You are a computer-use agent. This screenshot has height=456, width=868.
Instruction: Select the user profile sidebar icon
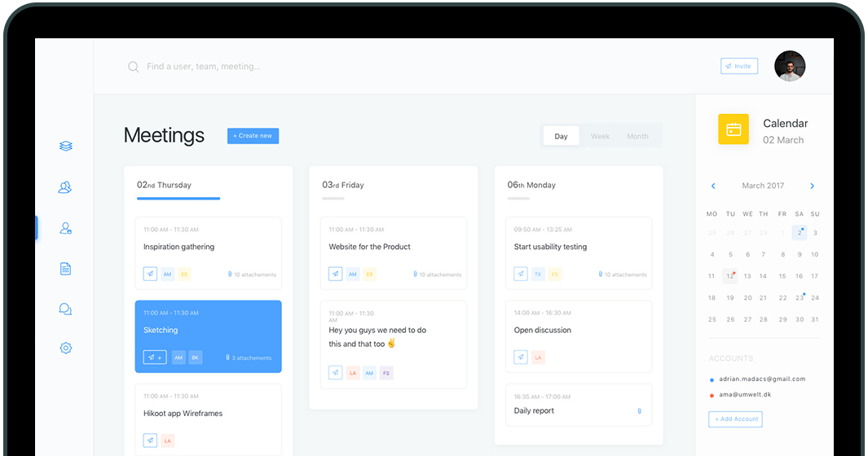pos(66,228)
